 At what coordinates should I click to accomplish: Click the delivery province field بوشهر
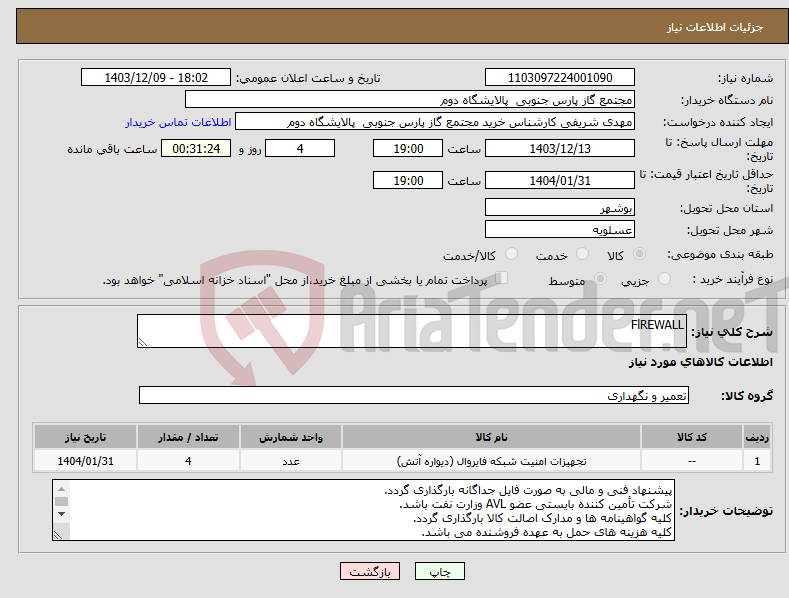coord(560,207)
